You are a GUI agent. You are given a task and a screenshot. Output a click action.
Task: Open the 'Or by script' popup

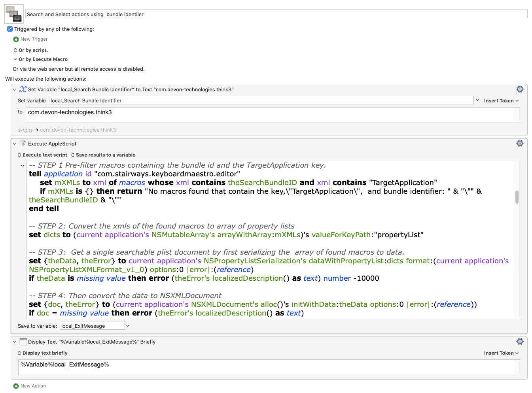pyautogui.click(x=31, y=50)
